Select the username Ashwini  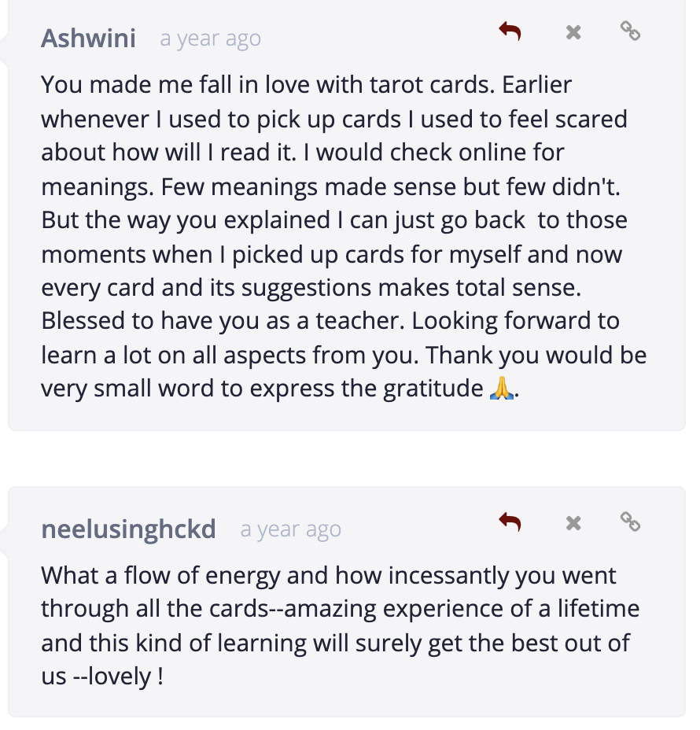click(88, 37)
